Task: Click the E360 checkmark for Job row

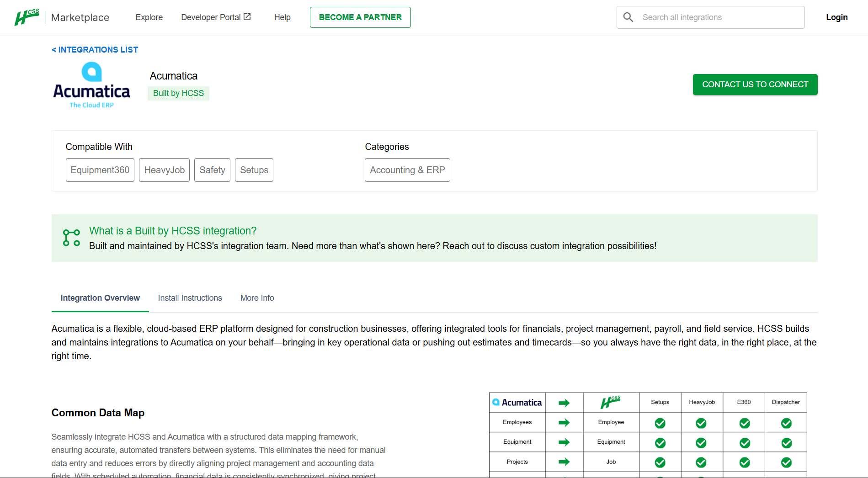Action: [x=745, y=462]
